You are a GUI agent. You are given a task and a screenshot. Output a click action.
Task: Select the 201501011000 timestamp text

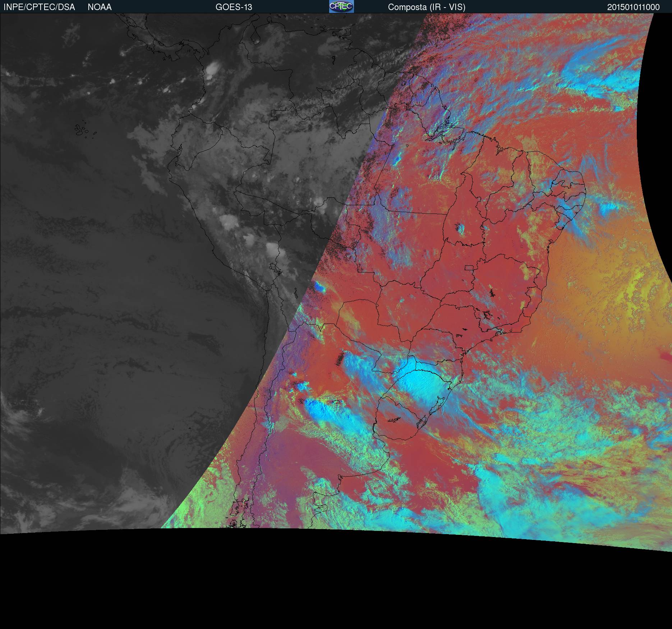pyautogui.click(x=633, y=7)
